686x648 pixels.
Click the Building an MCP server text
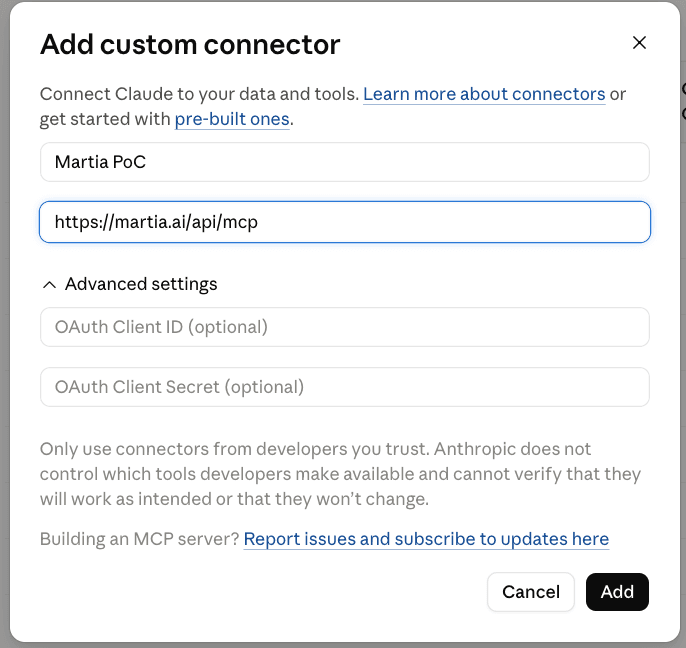click(140, 539)
